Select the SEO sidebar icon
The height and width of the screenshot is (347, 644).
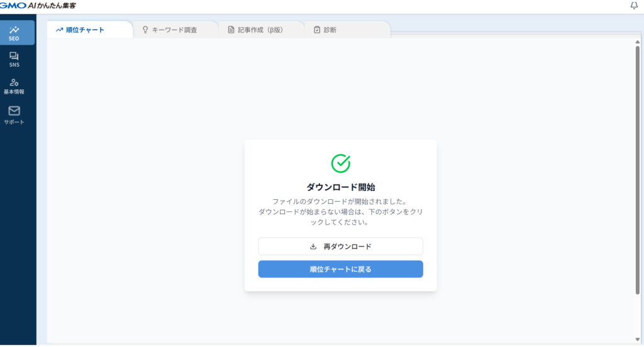(x=14, y=30)
